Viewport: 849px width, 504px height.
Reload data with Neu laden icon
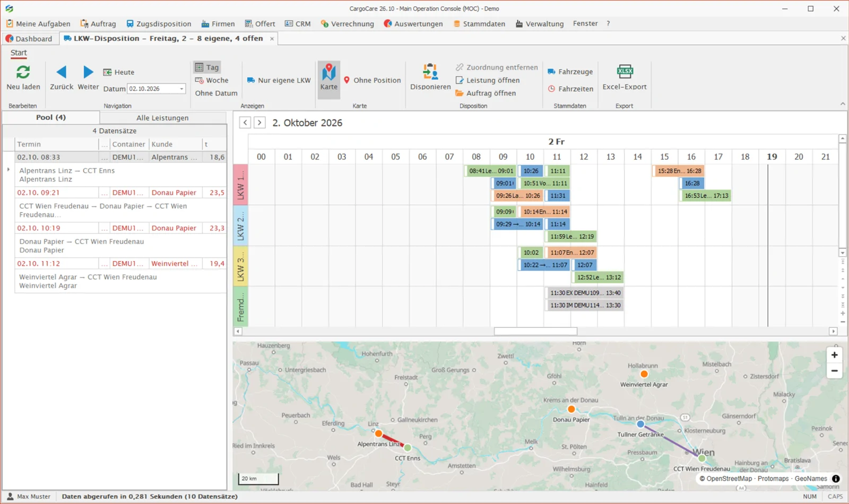coord(23,72)
